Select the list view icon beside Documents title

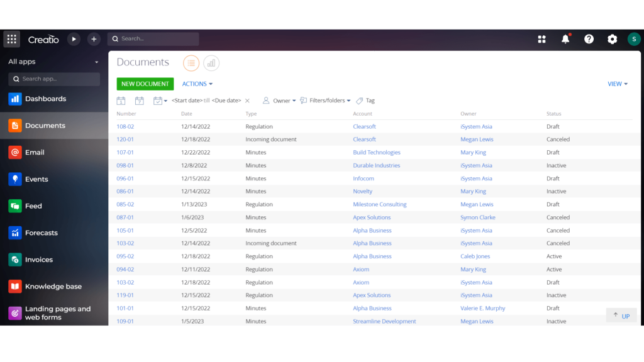[191, 63]
